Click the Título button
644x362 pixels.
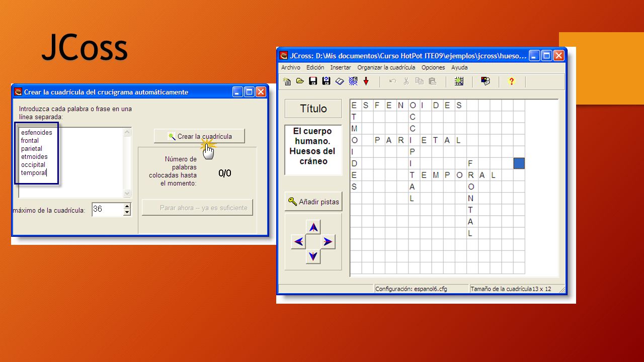(313, 109)
